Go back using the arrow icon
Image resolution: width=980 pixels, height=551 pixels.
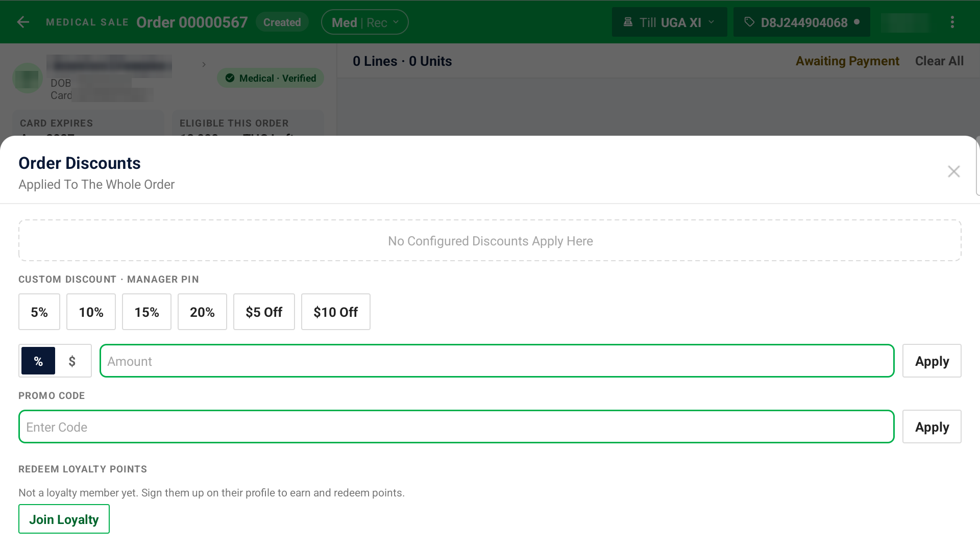[x=23, y=22]
